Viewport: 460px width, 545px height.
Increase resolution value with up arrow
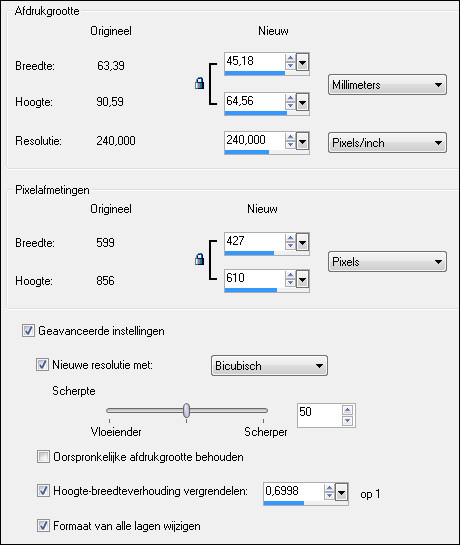pos(290,138)
